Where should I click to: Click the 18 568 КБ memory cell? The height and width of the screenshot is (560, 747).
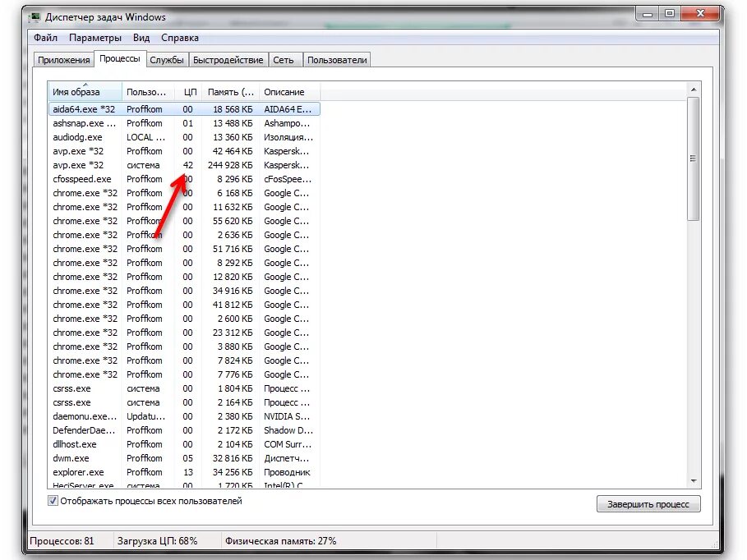tap(233, 109)
